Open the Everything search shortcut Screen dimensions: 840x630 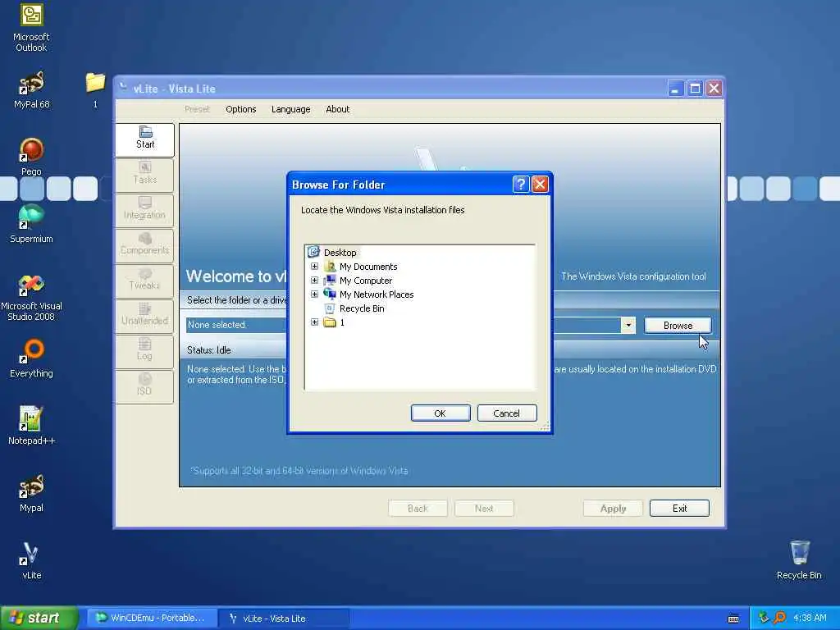tap(31, 359)
